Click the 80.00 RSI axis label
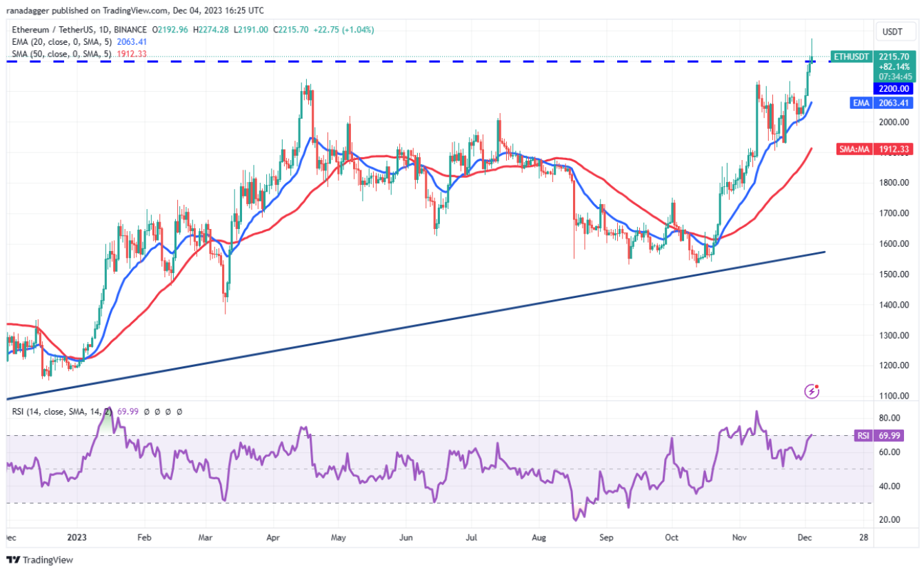The image size is (924, 569). [889, 418]
